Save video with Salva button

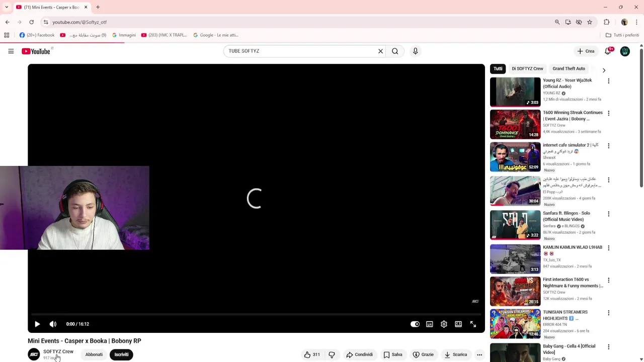393,354
